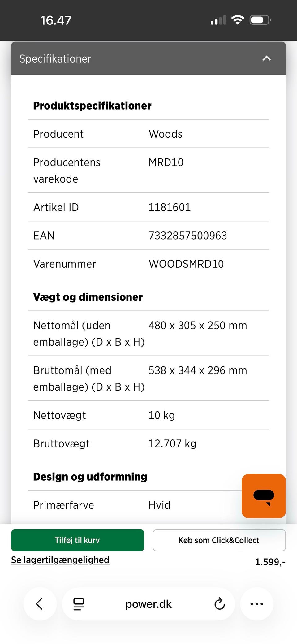The width and height of the screenshot is (297, 644).
Task: Tap the Vægt og dimensioner heading
Action: click(x=88, y=297)
